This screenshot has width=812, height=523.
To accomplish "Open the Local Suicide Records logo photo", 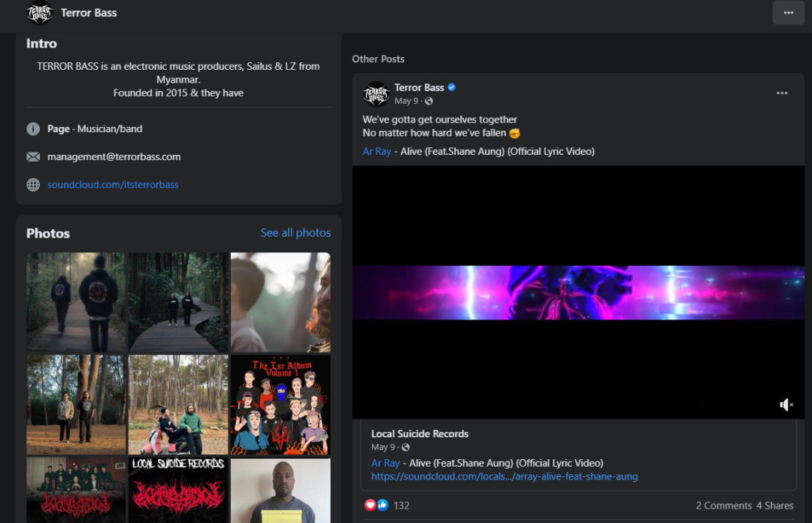I will (x=178, y=490).
